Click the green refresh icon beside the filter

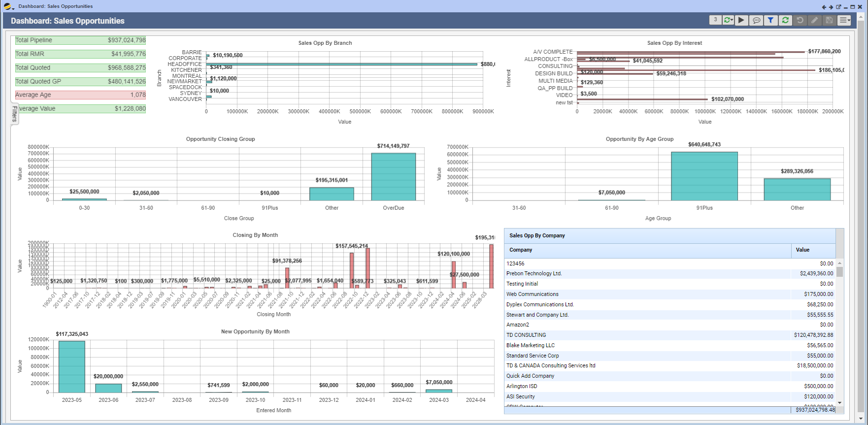click(785, 20)
